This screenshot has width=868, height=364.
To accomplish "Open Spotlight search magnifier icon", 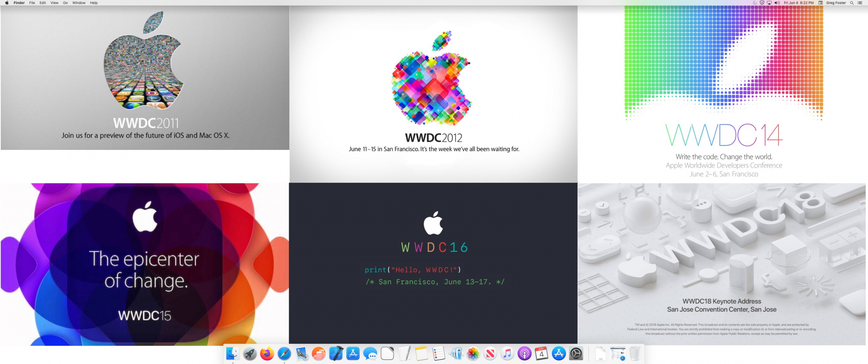I will click(x=852, y=3).
